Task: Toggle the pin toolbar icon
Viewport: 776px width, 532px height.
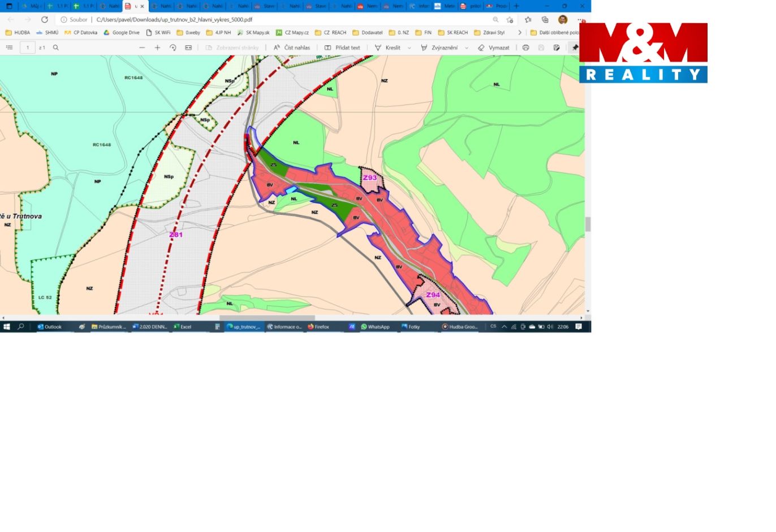Action: (x=575, y=47)
